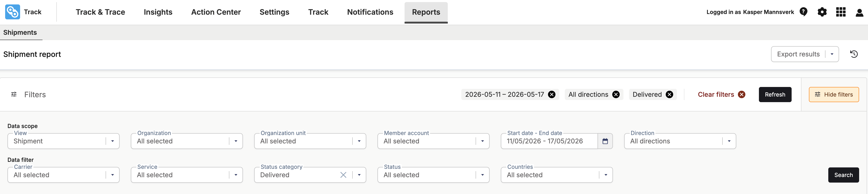868x194 pixels.
Task: Expand the Direction dropdown
Action: [x=729, y=141]
